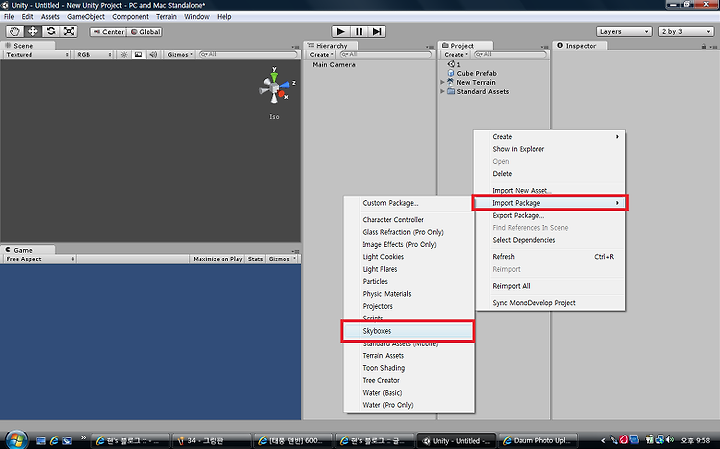Open the 2 by 3 layout dropdown
This screenshot has width=720, height=449.
686,31
